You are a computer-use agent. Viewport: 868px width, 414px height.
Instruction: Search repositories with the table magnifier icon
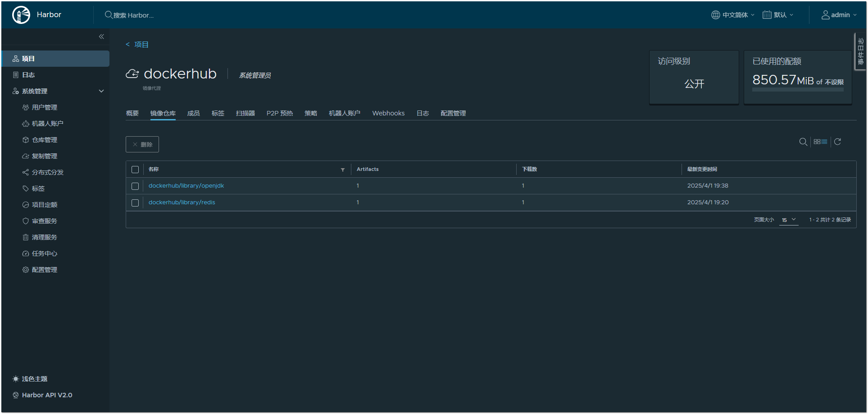coord(803,142)
